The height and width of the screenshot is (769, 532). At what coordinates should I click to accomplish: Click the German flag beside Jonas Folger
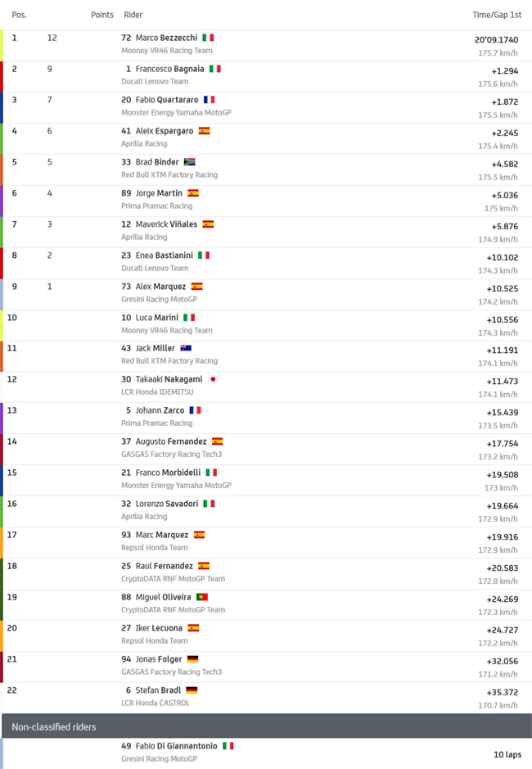pos(192,659)
